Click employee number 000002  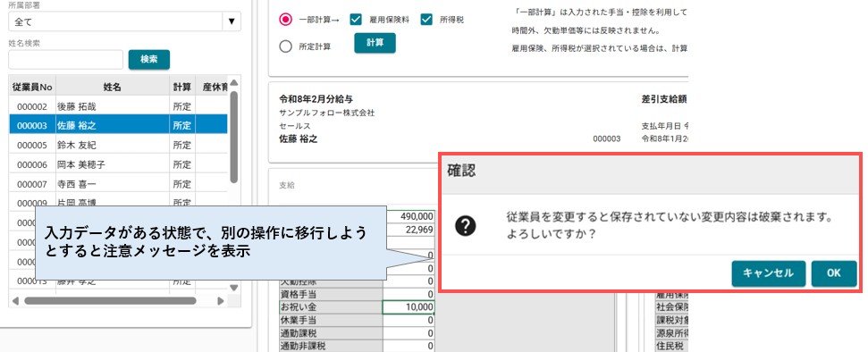[32, 106]
